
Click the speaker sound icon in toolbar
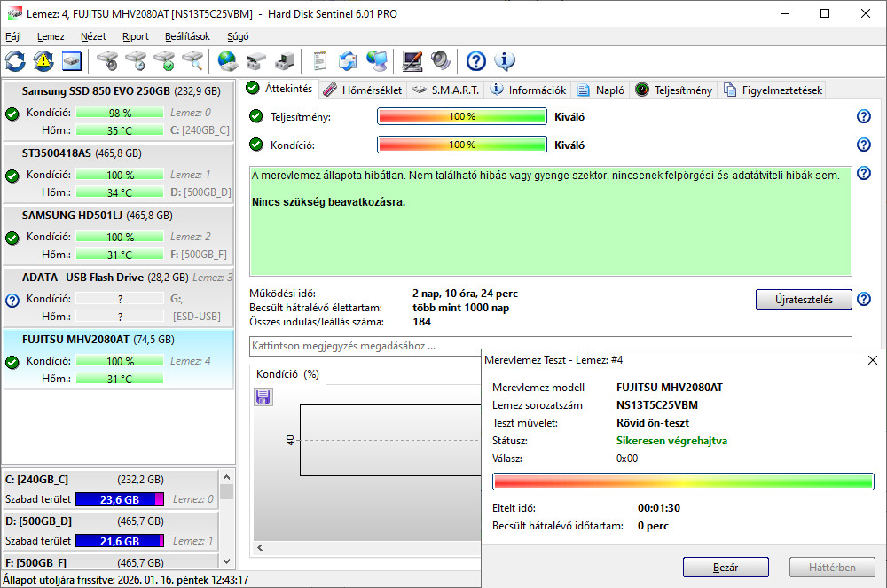click(441, 61)
